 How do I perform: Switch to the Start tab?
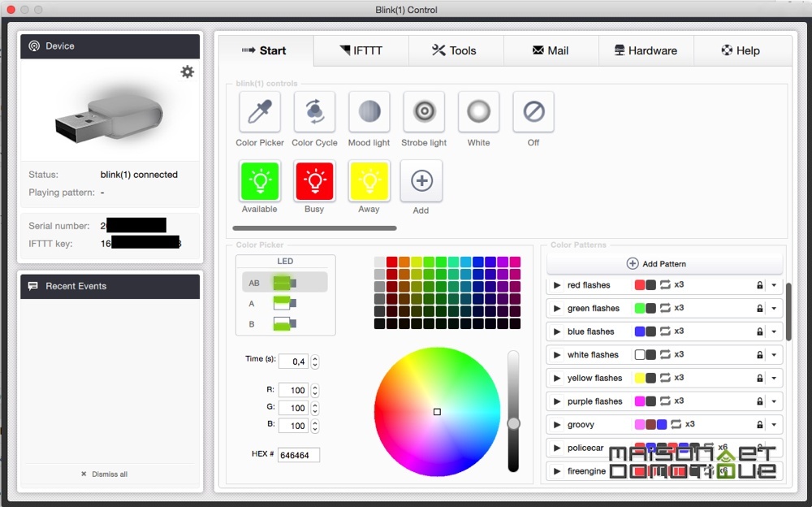click(266, 51)
